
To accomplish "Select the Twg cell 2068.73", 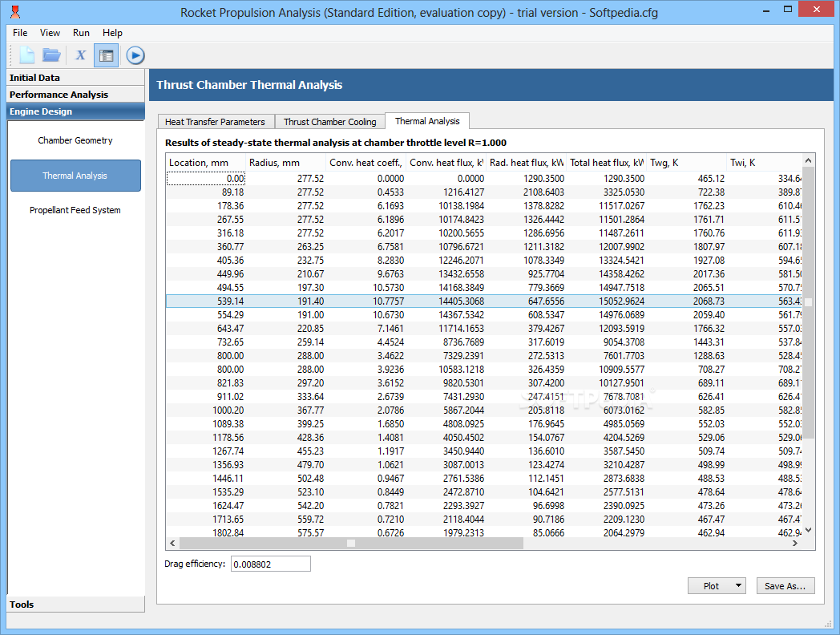I will [687, 301].
